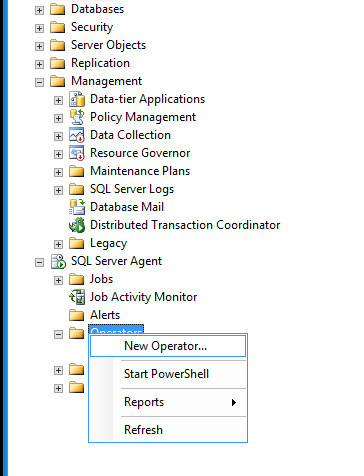Select the Jobs label

coord(101,279)
